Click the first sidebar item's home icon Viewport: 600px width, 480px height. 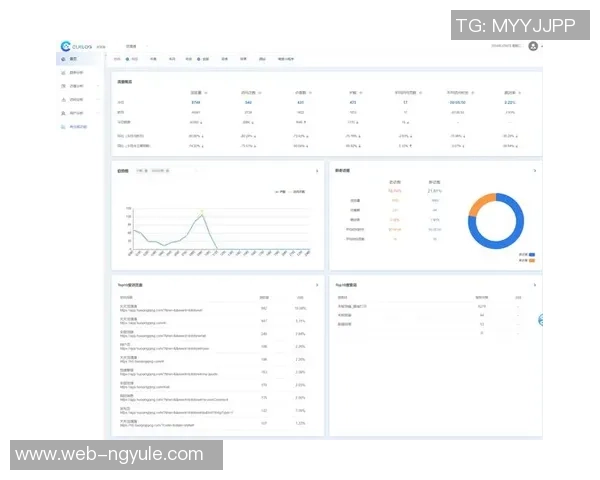[x=62, y=60]
